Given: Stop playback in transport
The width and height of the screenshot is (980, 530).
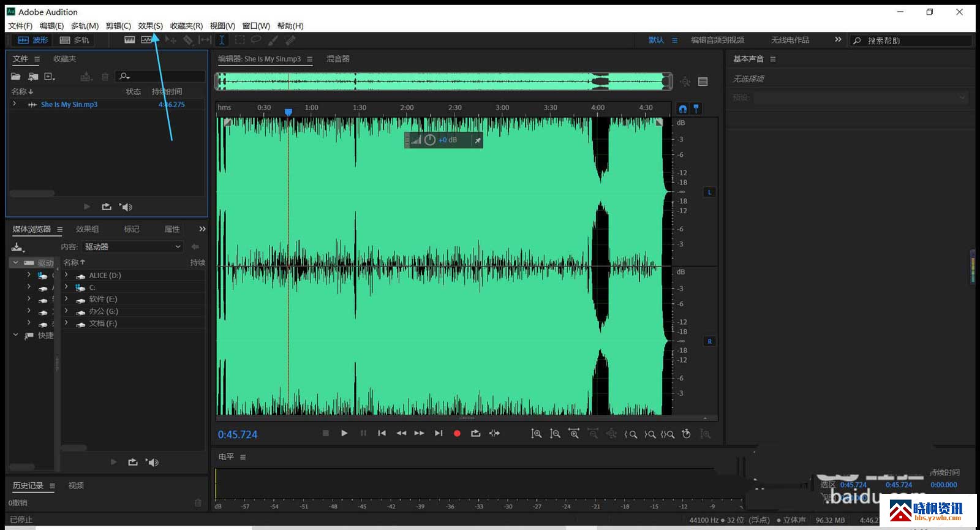Looking at the screenshot, I should pyautogui.click(x=326, y=433).
